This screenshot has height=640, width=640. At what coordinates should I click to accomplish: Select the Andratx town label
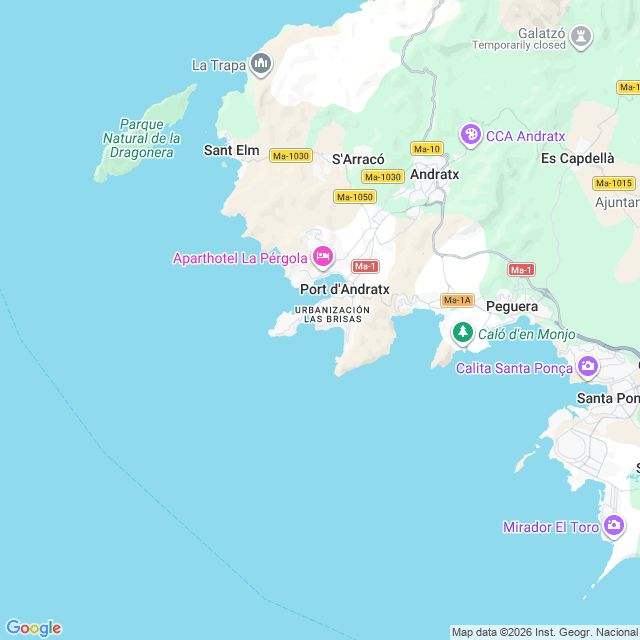click(x=434, y=174)
